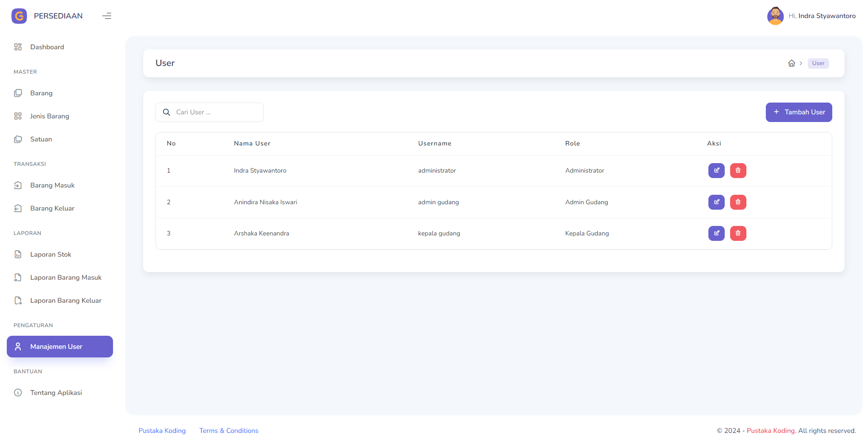Collapse the sidebar with the hamburger toggle

tap(107, 16)
